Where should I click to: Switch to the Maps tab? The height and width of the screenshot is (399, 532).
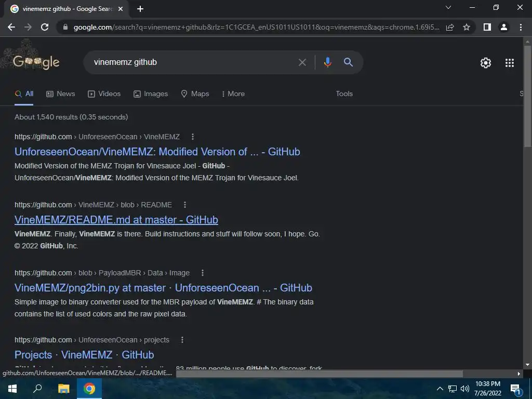click(x=195, y=94)
